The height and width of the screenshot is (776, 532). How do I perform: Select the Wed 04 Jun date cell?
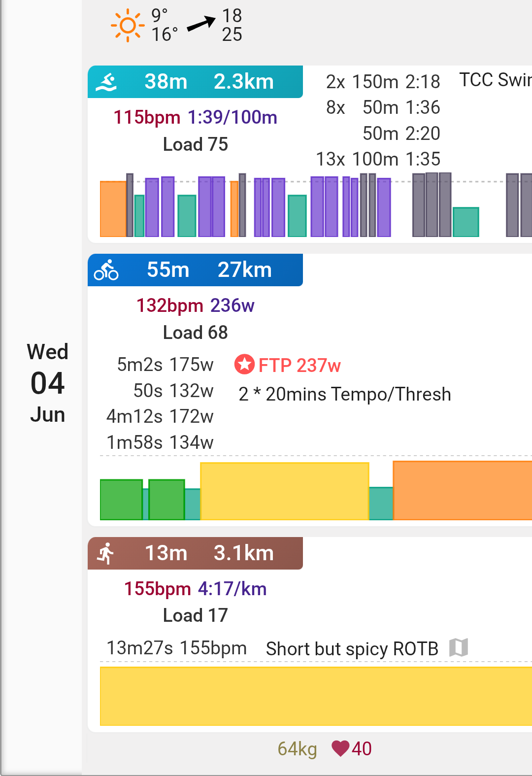tap(47, 383)
